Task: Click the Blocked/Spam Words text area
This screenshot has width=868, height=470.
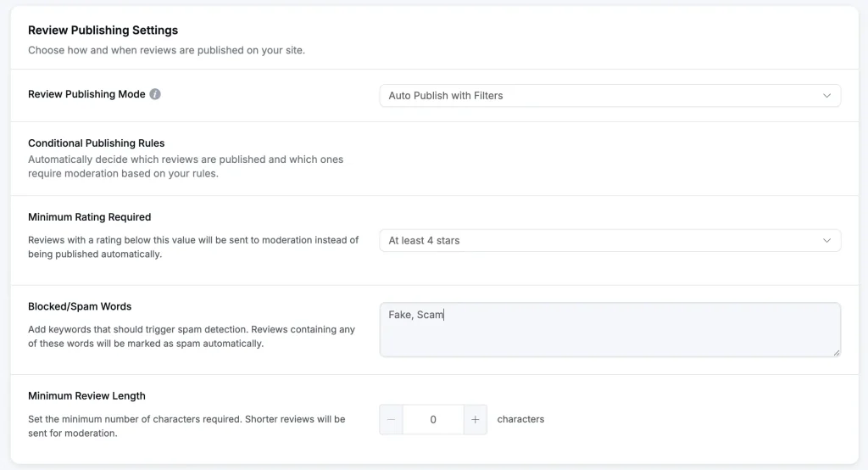Action: 610,330
